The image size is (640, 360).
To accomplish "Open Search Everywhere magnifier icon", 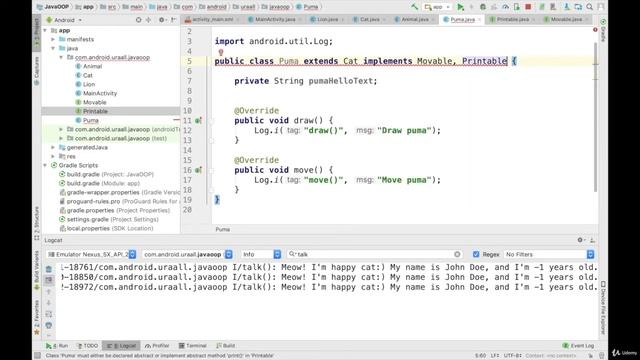I will pyautogui.click(x=590, y=7).
